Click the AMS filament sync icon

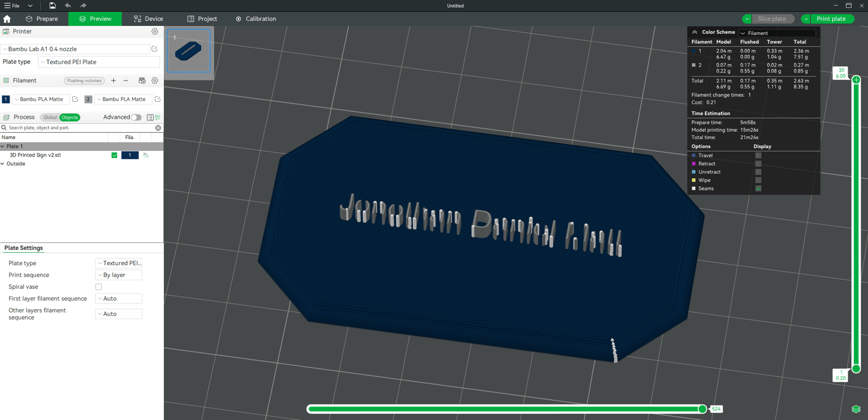(142, 81)
